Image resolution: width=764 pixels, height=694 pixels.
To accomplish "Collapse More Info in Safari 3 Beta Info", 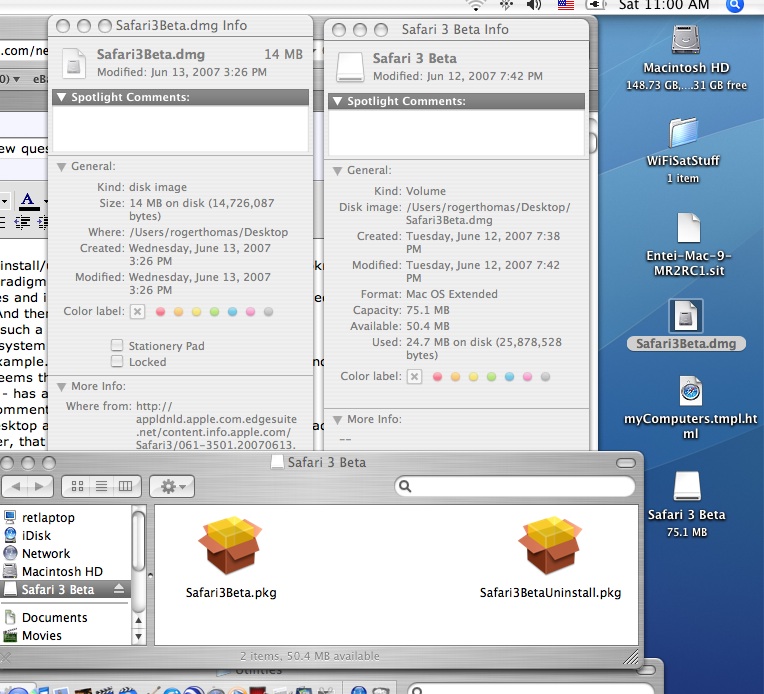I will pyautogui.click(x=337, y=420).
